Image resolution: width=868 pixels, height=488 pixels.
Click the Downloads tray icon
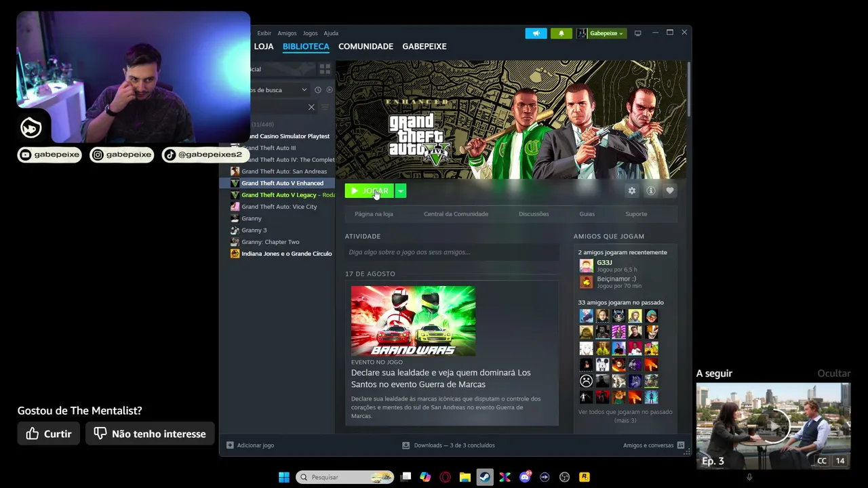(406, 445)
